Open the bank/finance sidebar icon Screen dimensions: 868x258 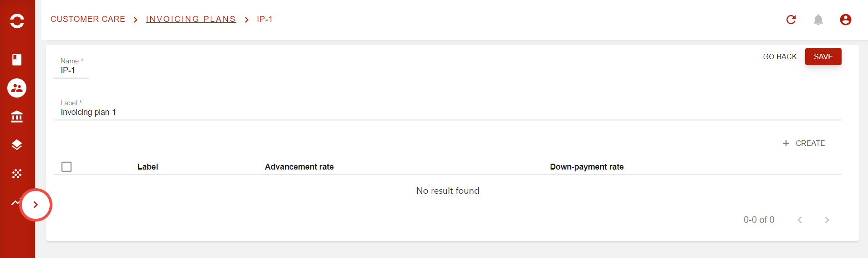(17, 117)
